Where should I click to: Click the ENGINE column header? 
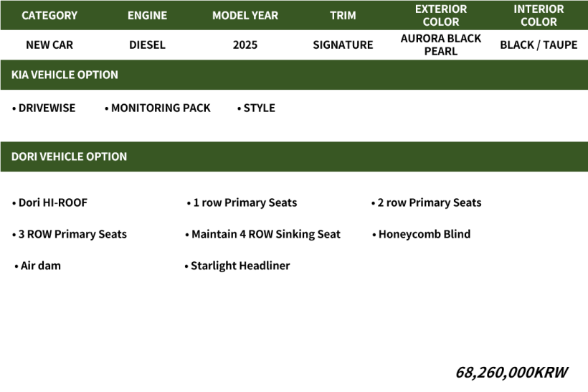coord(147,15)
